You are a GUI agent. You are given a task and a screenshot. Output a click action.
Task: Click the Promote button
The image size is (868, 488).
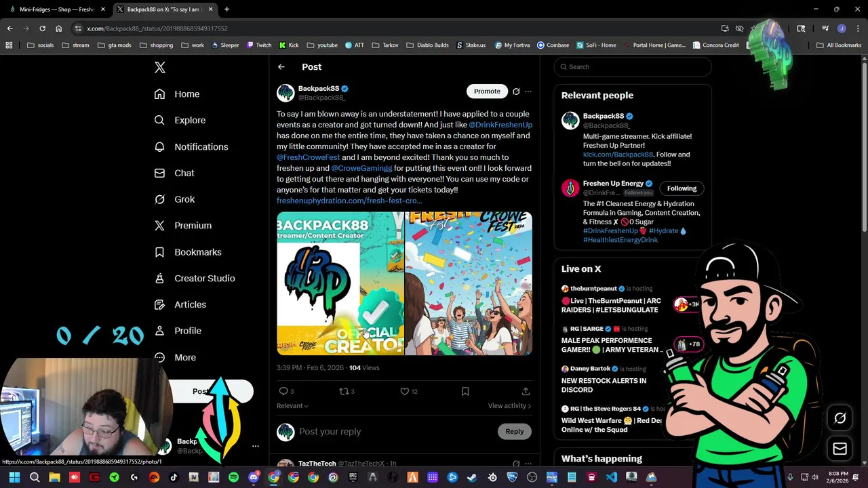click(487, 91)
